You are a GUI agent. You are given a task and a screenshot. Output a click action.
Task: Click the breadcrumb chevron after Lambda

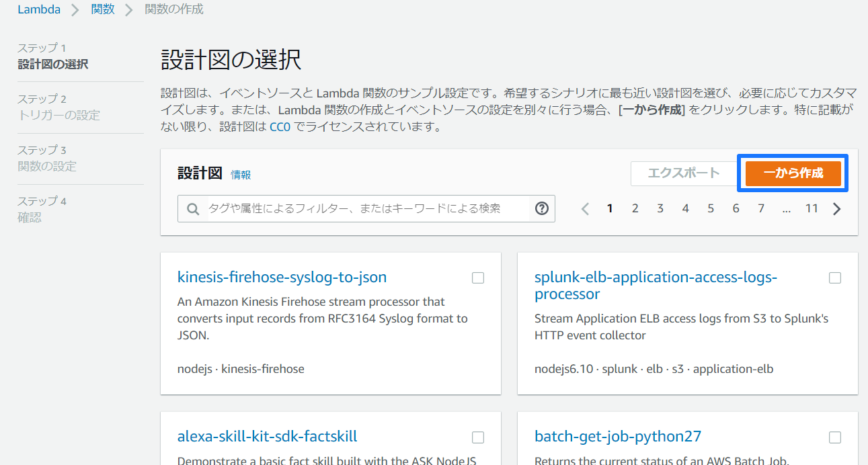pyautogui.click(x=75, y=10)
